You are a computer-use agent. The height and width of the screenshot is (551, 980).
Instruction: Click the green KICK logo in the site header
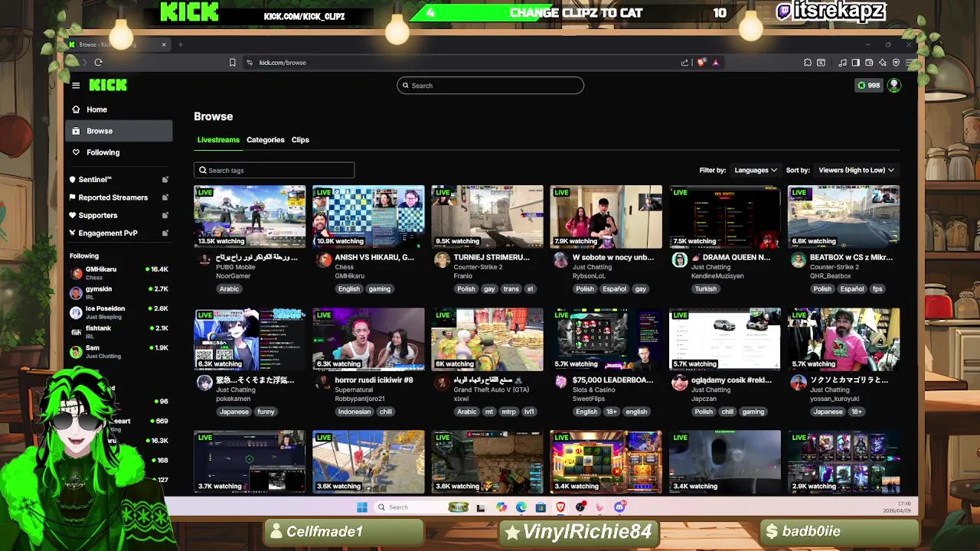point(108,85)
